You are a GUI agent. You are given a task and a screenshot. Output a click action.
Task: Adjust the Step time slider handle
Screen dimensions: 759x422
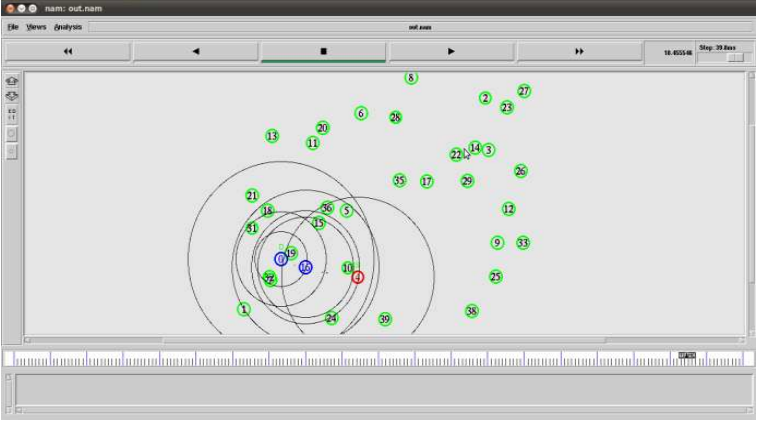click(735, 58)
